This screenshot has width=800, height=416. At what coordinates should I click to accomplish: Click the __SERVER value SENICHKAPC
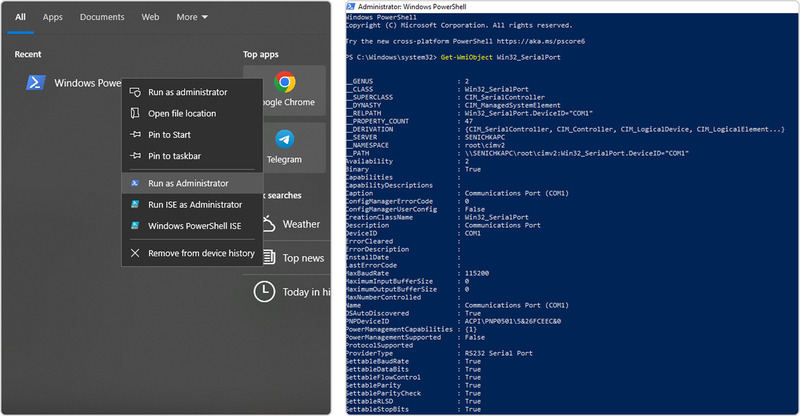485,137
